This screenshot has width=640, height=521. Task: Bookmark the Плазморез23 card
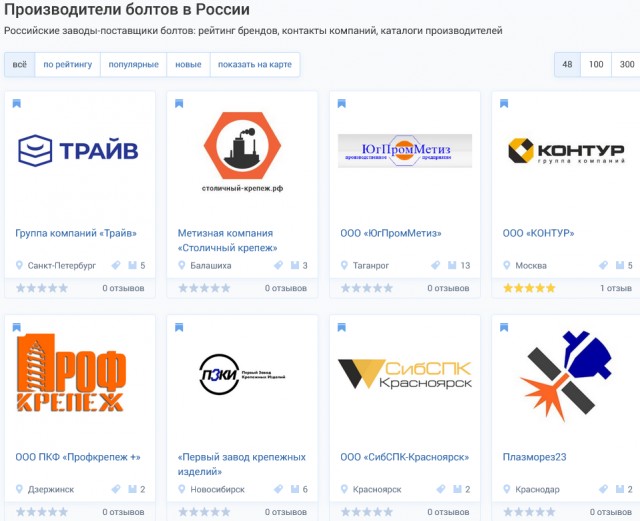point(504,327)
